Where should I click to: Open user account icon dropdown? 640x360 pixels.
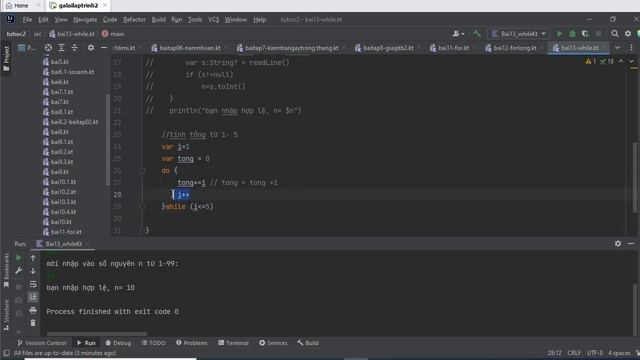458,34
